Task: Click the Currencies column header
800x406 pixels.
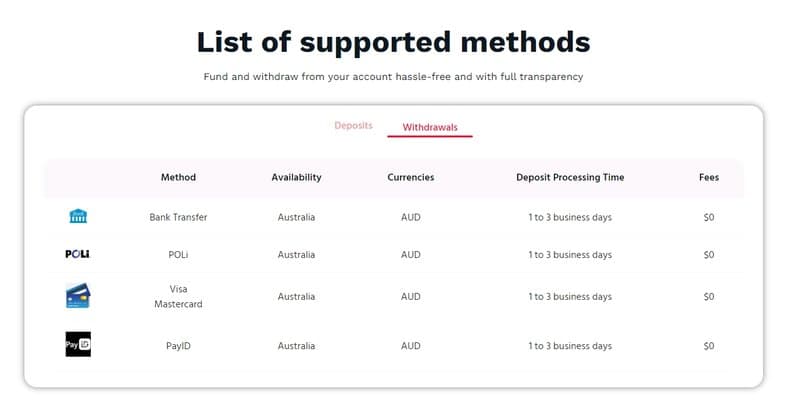Action: click(411, 177)
